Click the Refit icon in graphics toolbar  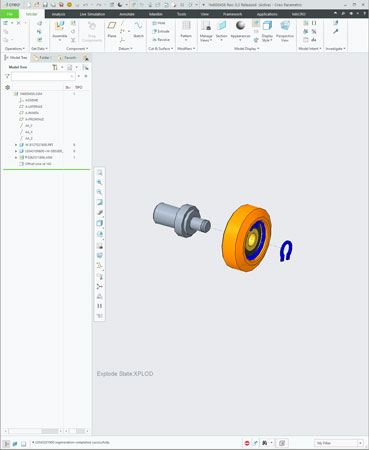tap(100, 173)
